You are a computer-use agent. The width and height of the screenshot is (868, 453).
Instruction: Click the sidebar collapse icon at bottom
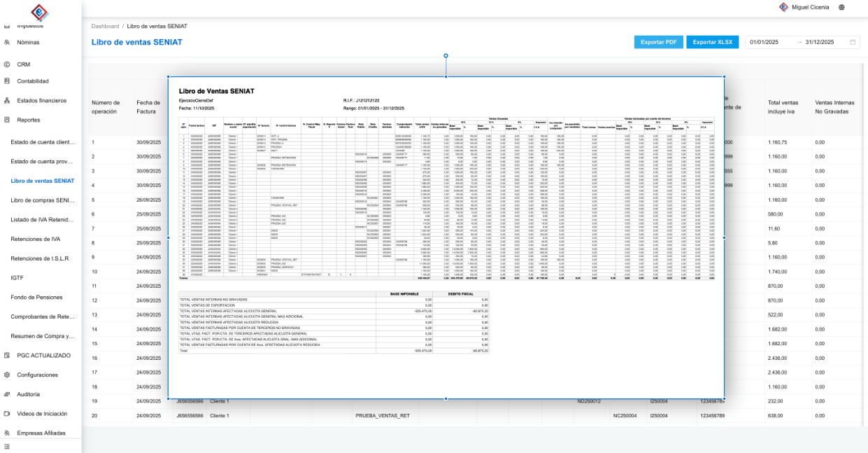(7, 446)
